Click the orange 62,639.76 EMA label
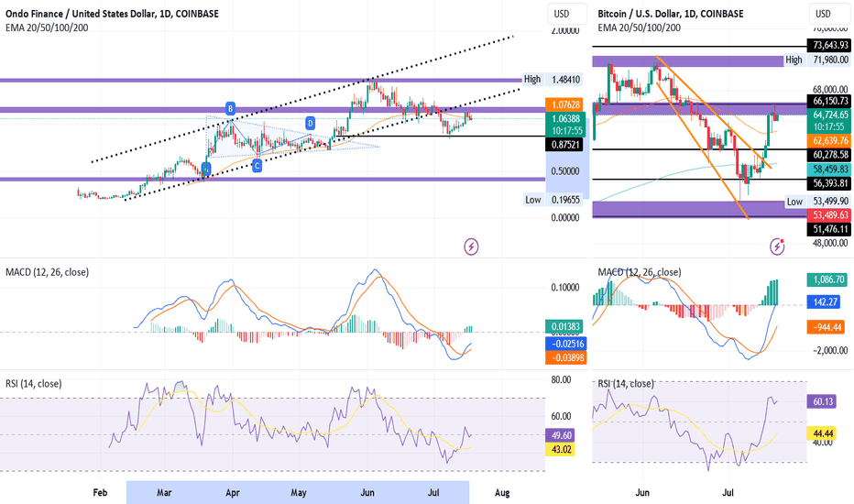This screenshot has width=854, height=504. click(830, 140)
